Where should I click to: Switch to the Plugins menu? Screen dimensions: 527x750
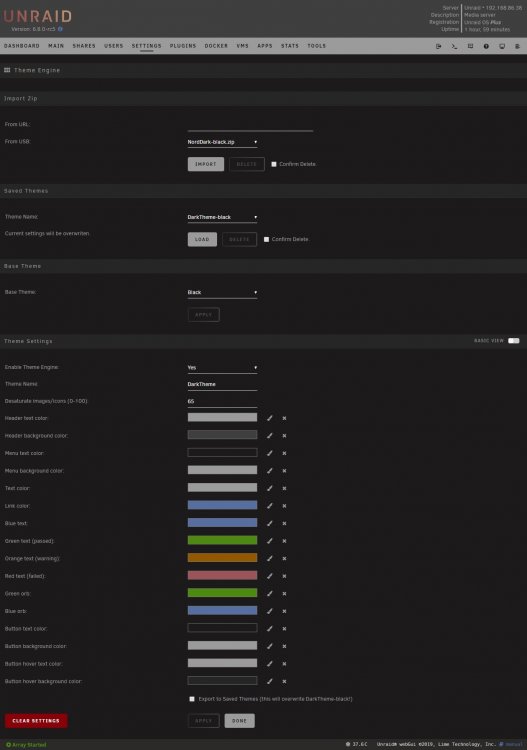pos(183,46)
